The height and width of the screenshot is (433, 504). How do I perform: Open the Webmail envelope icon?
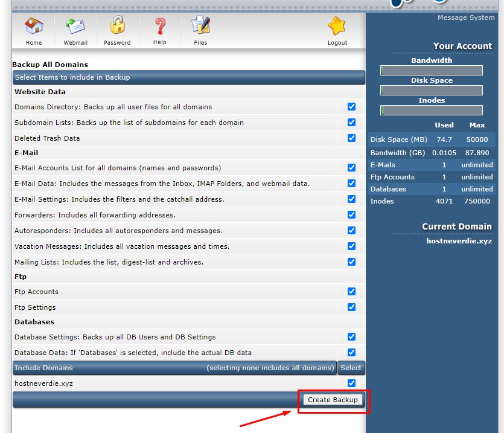[x=75, y=27]
